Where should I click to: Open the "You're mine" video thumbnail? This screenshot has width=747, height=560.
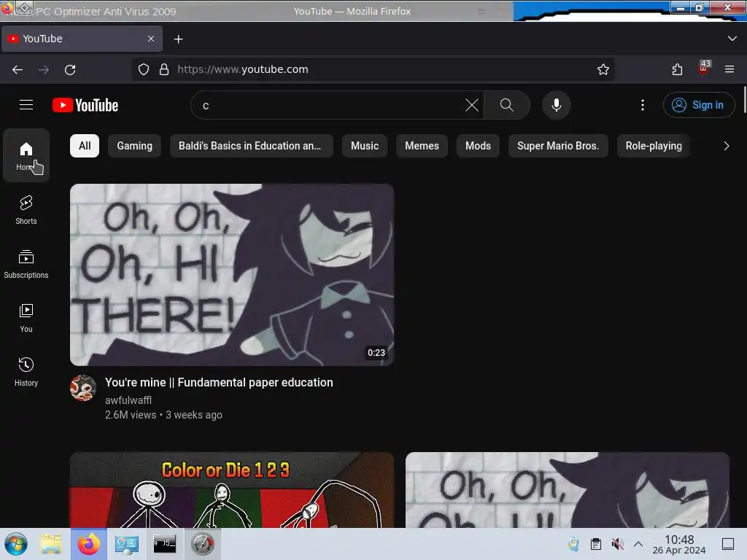tap(232, 275)
